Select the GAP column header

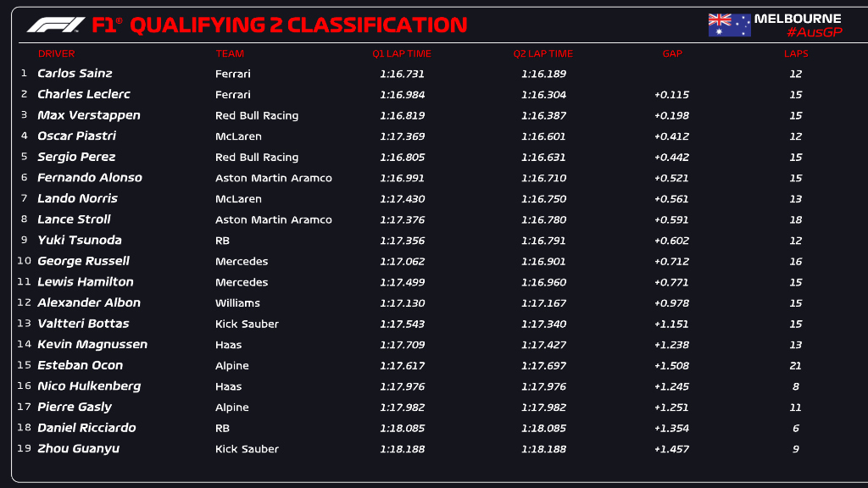pyautogui.click(x=672, y=53)
